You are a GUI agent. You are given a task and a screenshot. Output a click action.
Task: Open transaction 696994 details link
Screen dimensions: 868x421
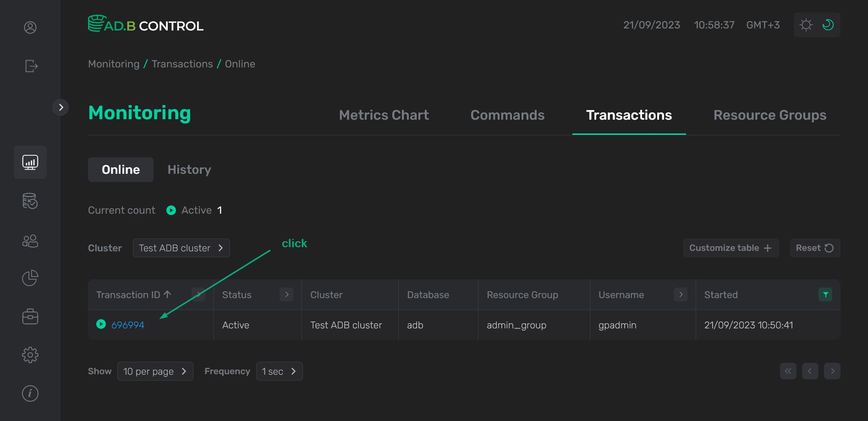pos(128,325)
